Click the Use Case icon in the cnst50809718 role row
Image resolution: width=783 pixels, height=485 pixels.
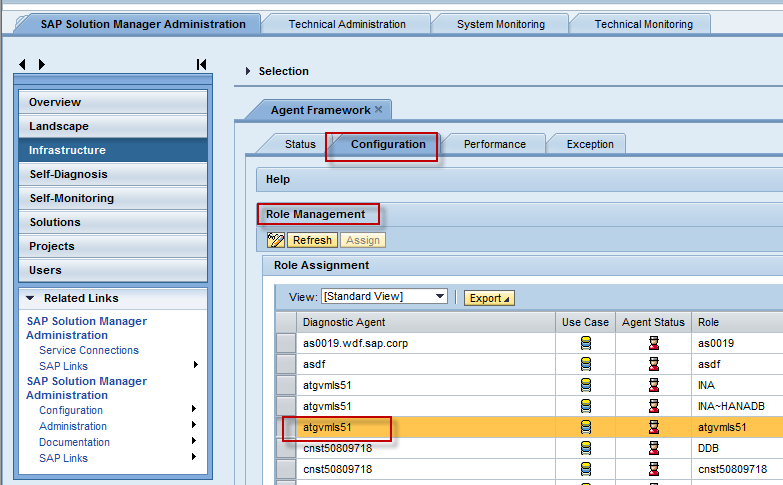[586, 469]
